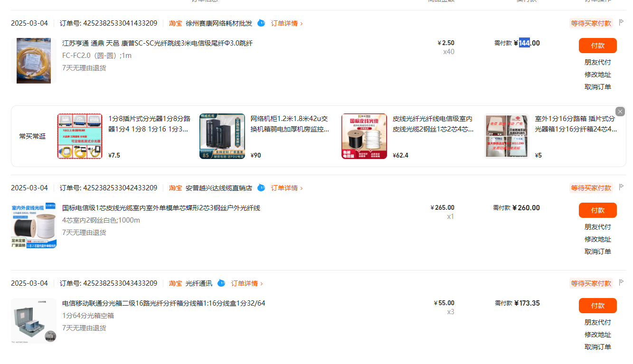Open Wangwang chat for 光纤通讯 seller

click(x=221, y=283)
